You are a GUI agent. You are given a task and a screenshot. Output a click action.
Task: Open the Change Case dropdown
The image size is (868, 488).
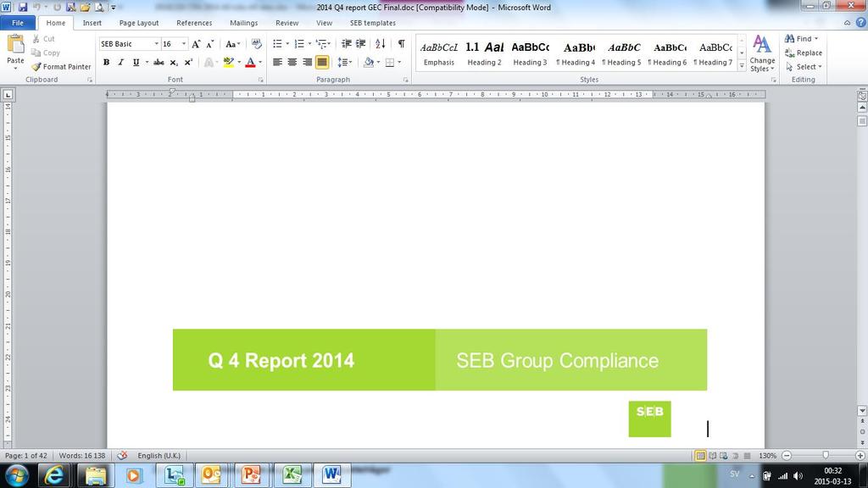[233, 44]
